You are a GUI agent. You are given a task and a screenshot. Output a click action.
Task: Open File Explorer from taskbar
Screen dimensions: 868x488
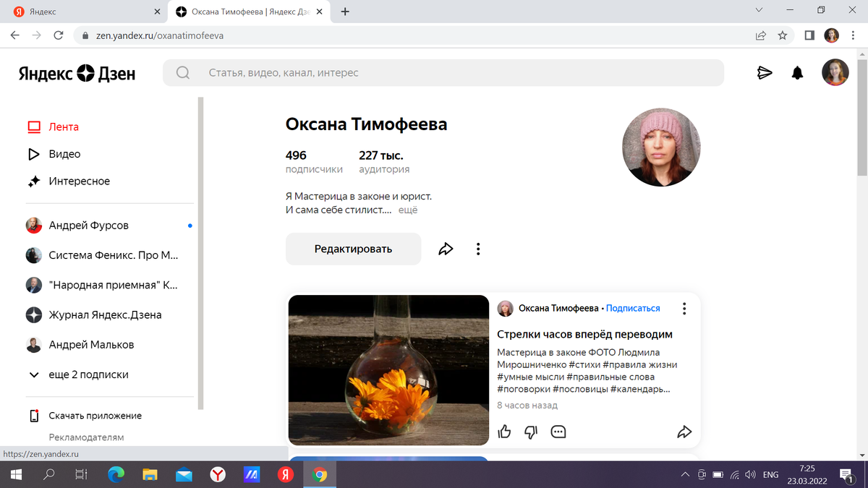[150, 475]
